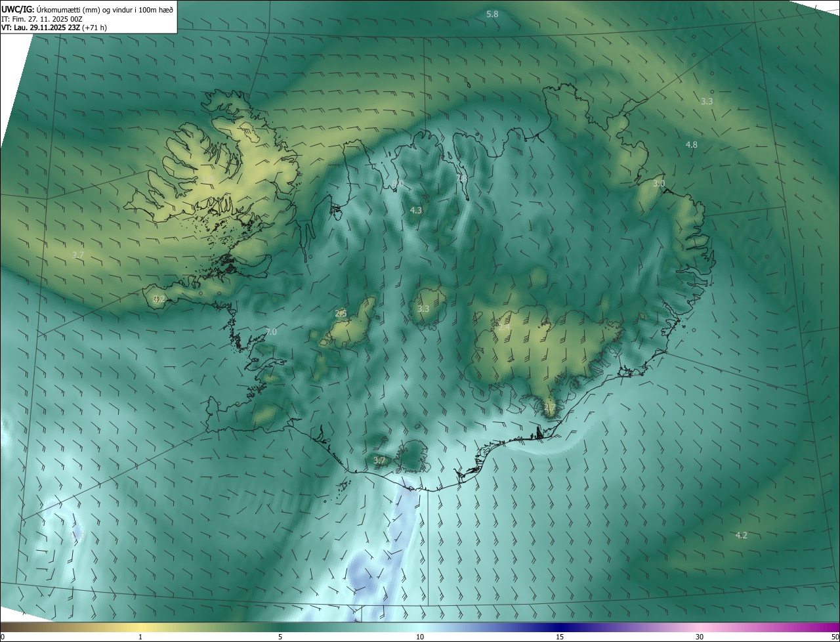Click the 3.3 value in the northeast ocean
Image resolution: width=840 pixels, height=642 pixels.
[x=707, y=101]
